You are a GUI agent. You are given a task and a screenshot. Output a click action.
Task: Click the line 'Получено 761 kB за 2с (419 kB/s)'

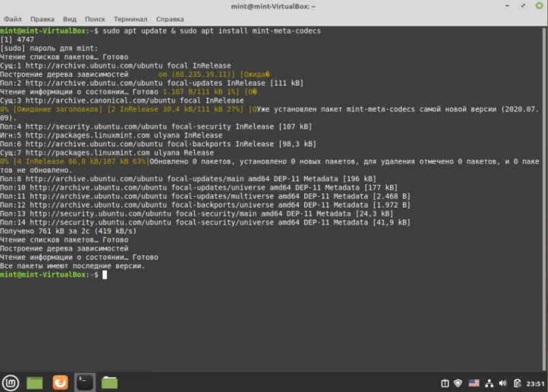(68, 231)
